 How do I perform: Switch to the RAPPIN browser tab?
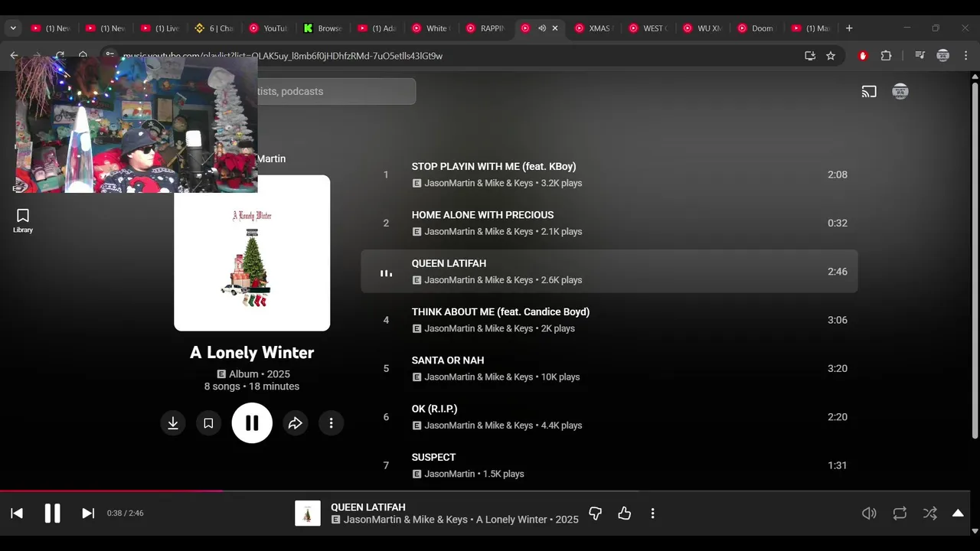pyautogui.click(x=485, y=28)
